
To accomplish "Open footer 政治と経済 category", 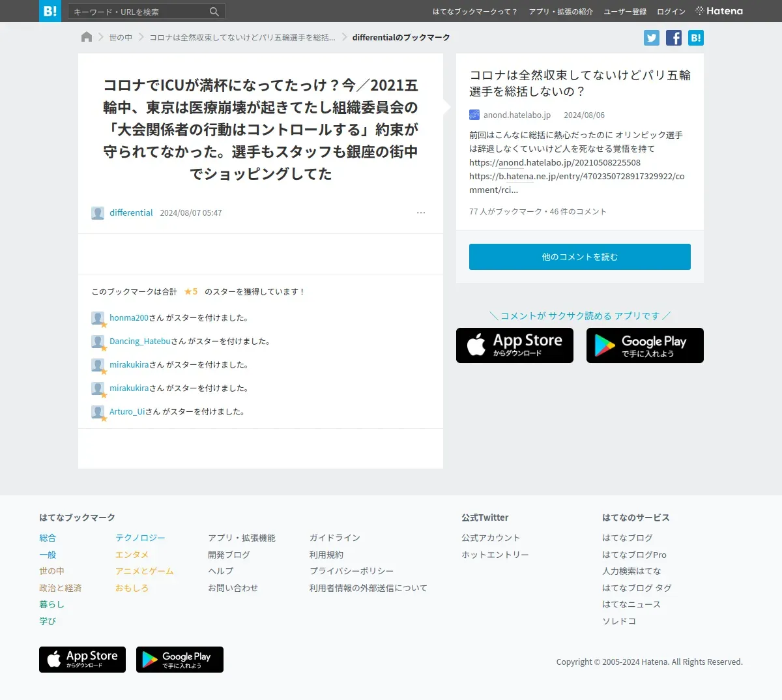I will point(60,588).
